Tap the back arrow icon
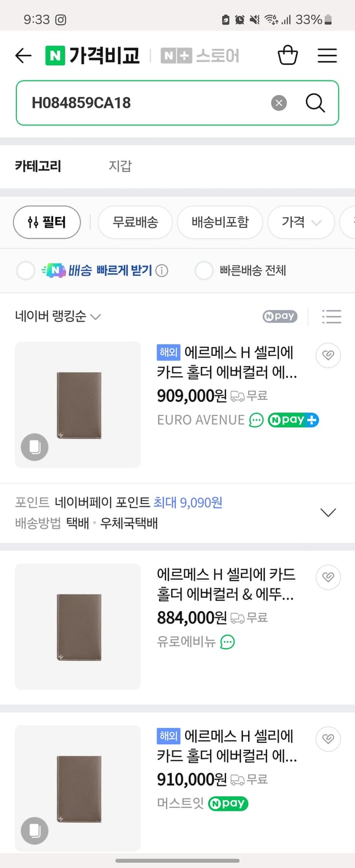 click(23, 56)
